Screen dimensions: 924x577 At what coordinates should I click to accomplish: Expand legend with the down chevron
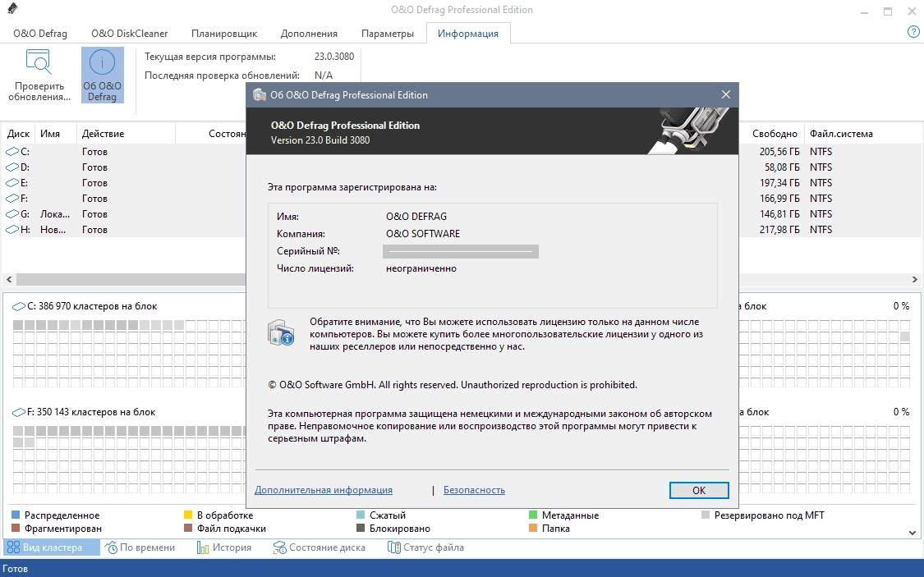click(x=913, y=532)
